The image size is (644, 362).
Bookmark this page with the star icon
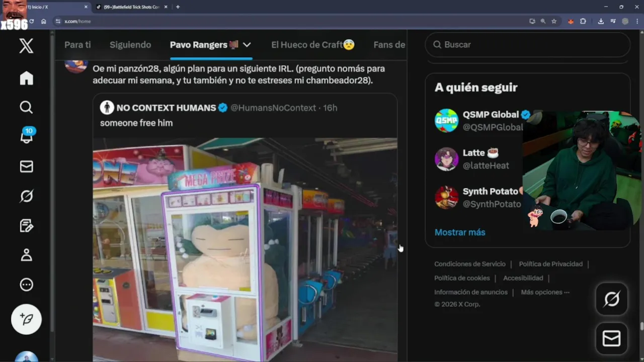click(554, 21)
